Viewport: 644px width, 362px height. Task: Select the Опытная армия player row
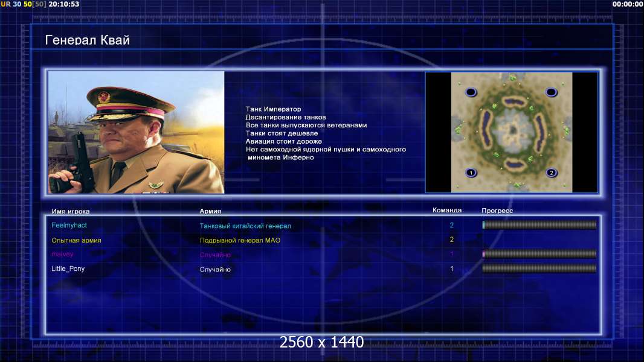tap(323, 240)
